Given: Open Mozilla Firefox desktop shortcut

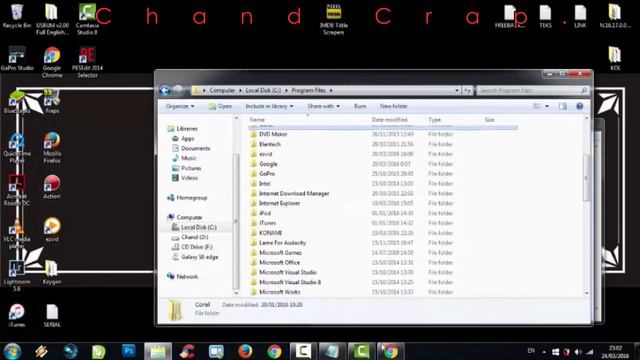Looking at the screenshot, I should tap(52, 147).
